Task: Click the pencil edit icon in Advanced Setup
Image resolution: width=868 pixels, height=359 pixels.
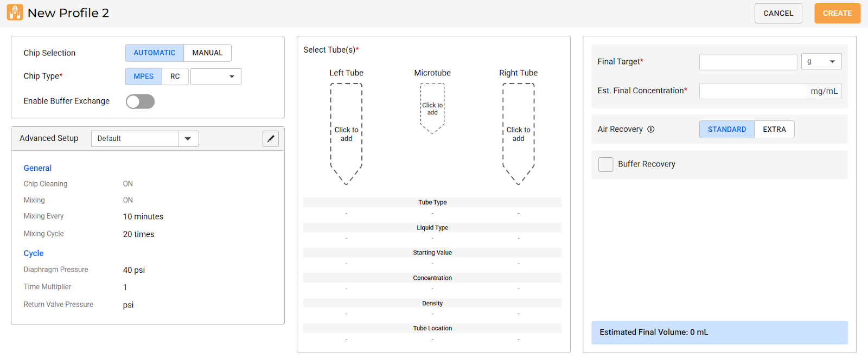Action: tap(271, 139)
